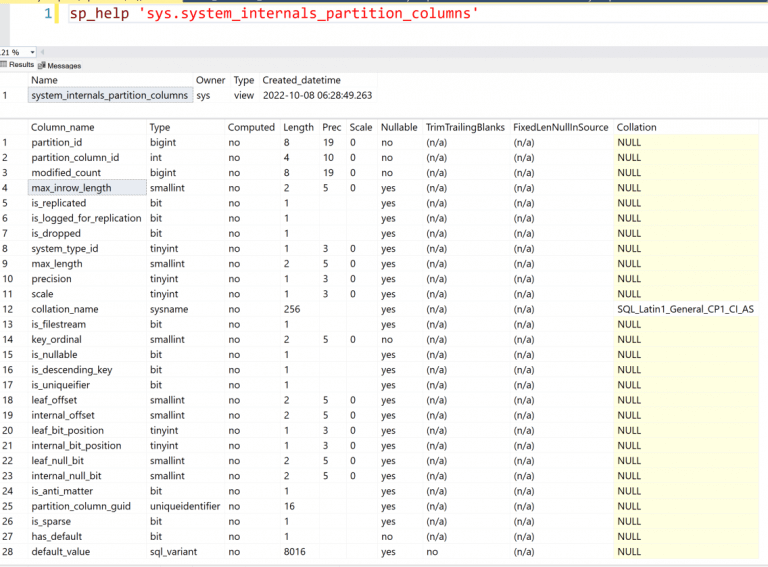Click the Nullable column header
The height and width of the screenshot is (567, 768).
click(399, 127)
